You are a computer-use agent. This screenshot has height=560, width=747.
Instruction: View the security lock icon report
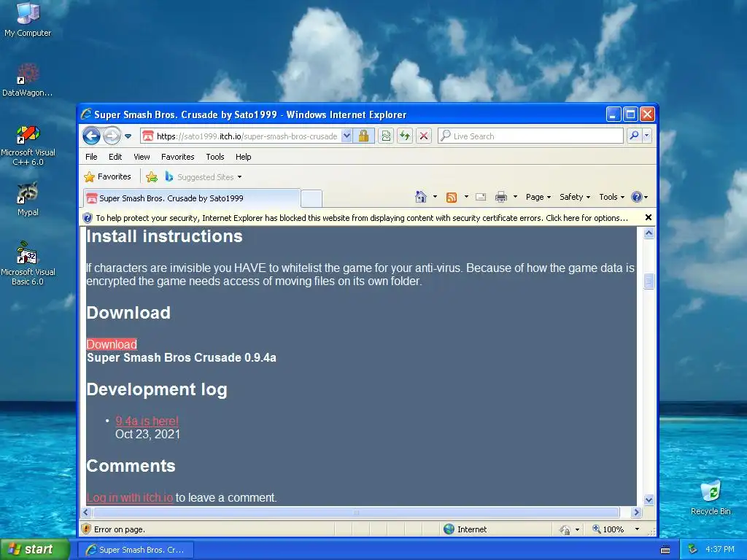[363, 136]
